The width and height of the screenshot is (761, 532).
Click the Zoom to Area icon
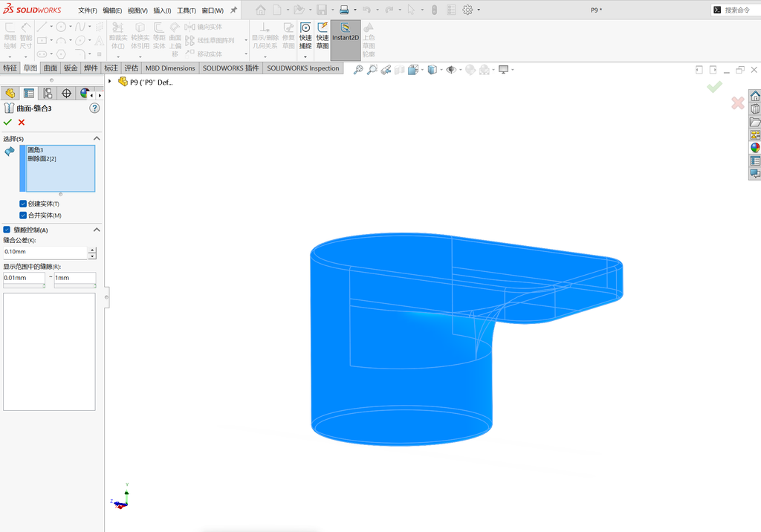[372, 69]
